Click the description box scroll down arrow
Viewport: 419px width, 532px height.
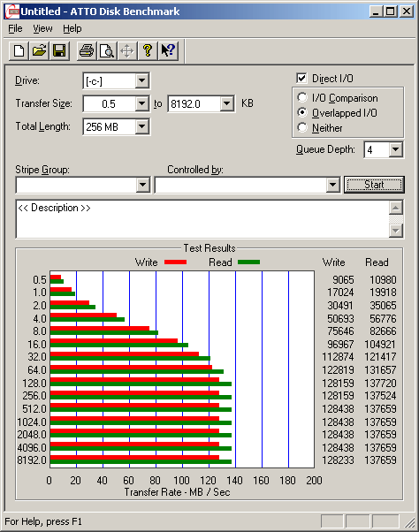(396, 231)
